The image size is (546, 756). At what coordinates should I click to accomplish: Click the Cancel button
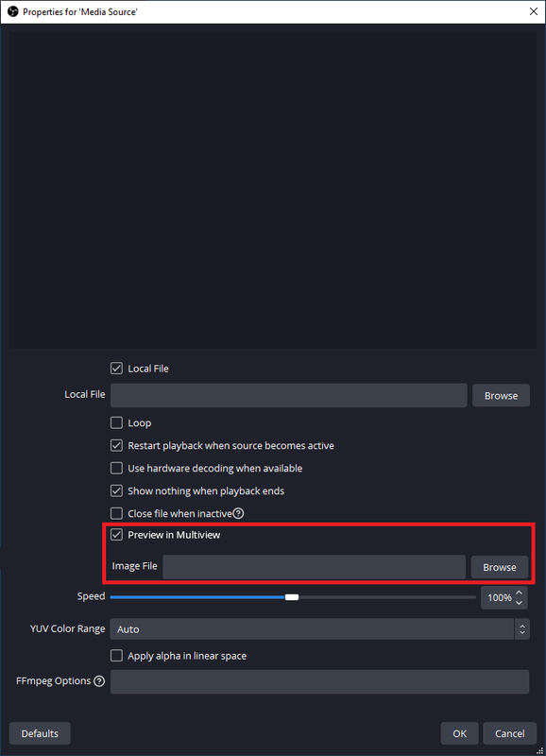509,733
